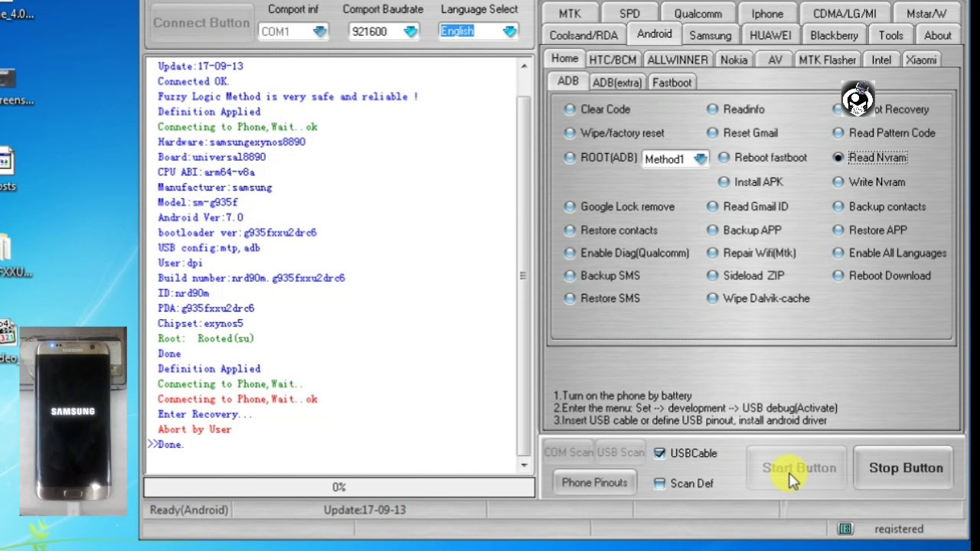Select the Read Pattern Code option
Viewport: 980px width, 551px height.
click(838, 133)
